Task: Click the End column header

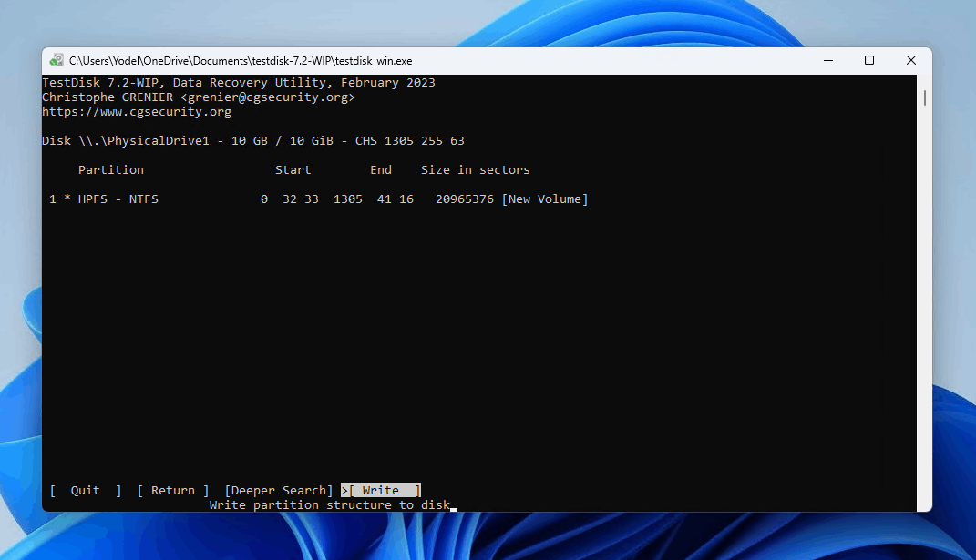Action: [381, 170]
